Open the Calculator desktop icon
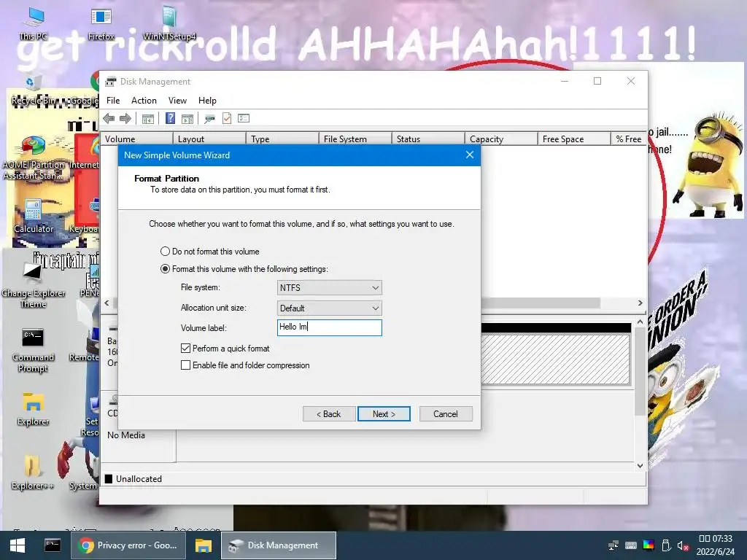747x560 pixels. click(34, 217)
